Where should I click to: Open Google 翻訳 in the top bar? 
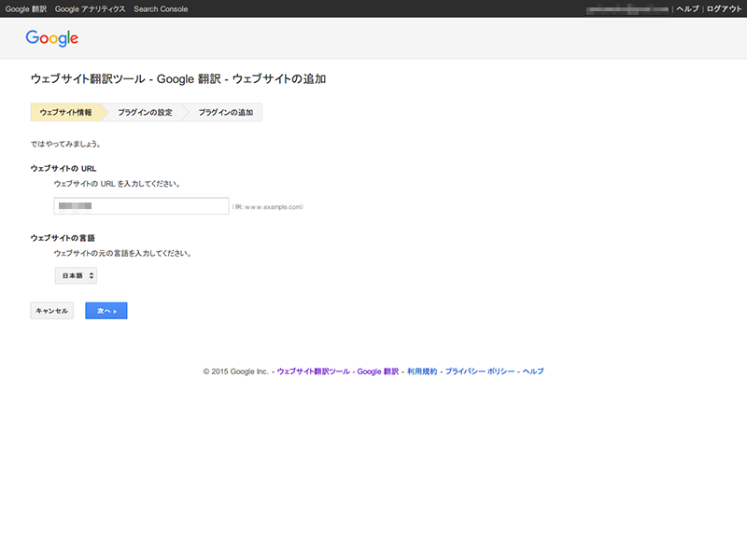[x=26, y=9]
